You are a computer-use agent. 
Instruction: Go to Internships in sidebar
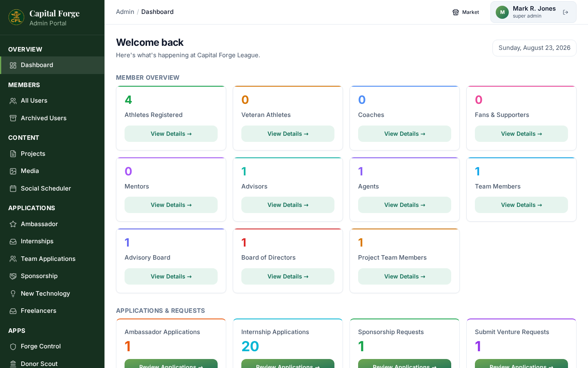click(52, 241)
